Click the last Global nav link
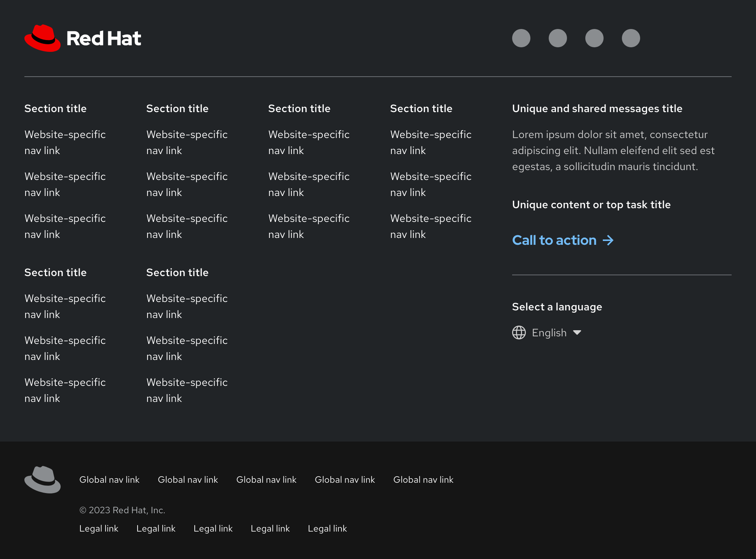This screenshot has width=756, height=559. [x=423, y=480]
